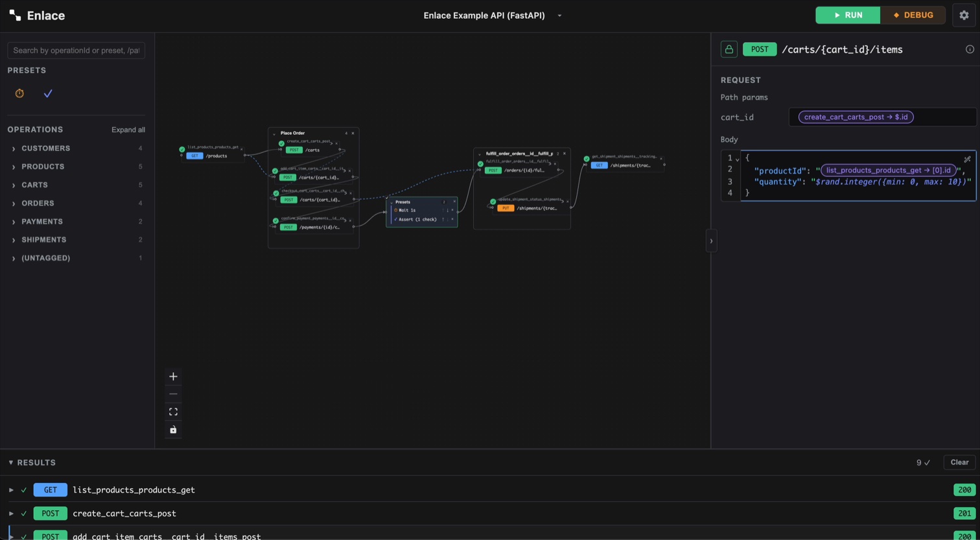The height and width of the screenshot is (540, 980).
Task: Select the PUT /shipments node on canvas
Action: coord(530,208)
